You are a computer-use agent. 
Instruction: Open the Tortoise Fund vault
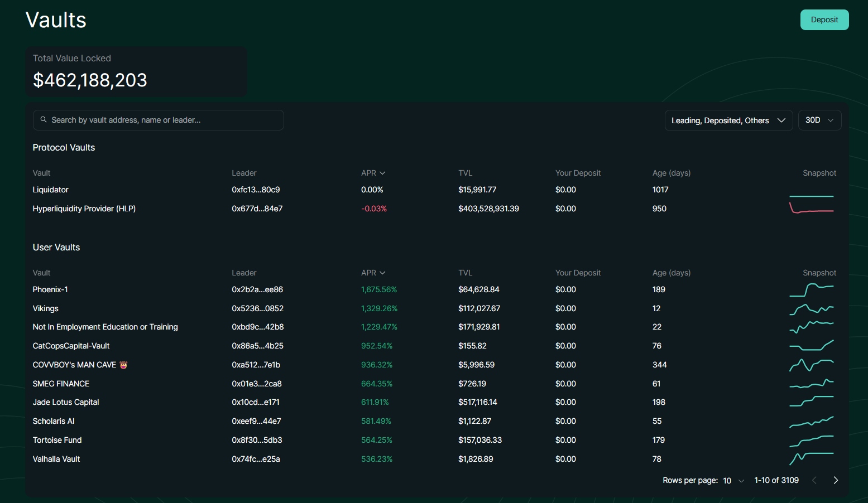click(x=57, y=440)
